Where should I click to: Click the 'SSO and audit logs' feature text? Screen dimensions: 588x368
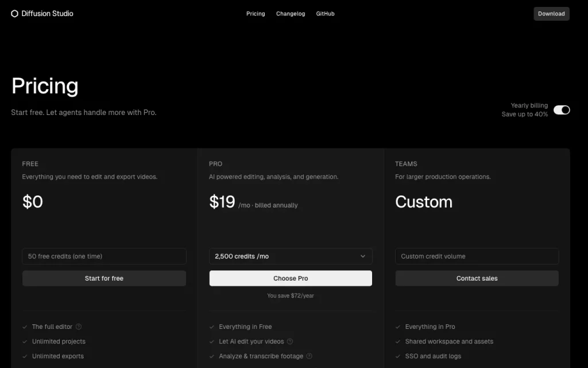coord(433,356)
